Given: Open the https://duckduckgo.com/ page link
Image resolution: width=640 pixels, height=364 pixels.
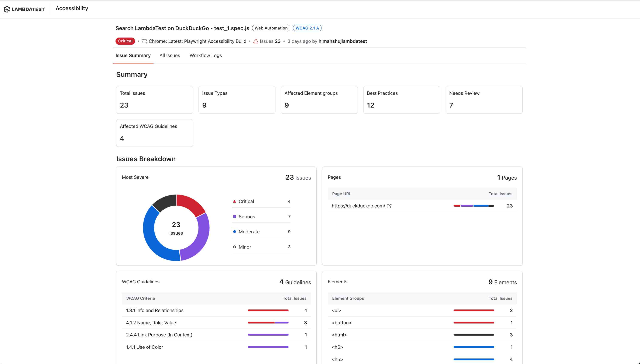Looking at the screenshot, I should [358, 206].
